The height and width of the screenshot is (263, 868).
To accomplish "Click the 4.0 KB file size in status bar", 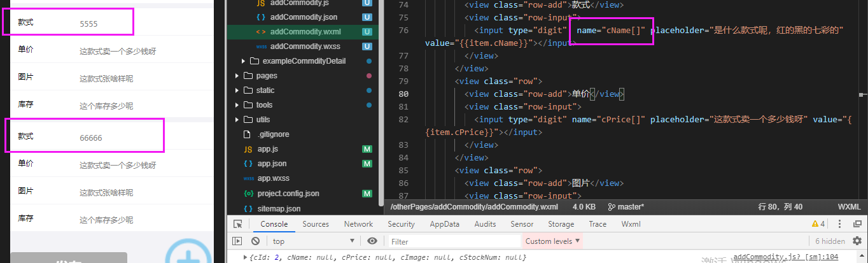I will 584,207.
